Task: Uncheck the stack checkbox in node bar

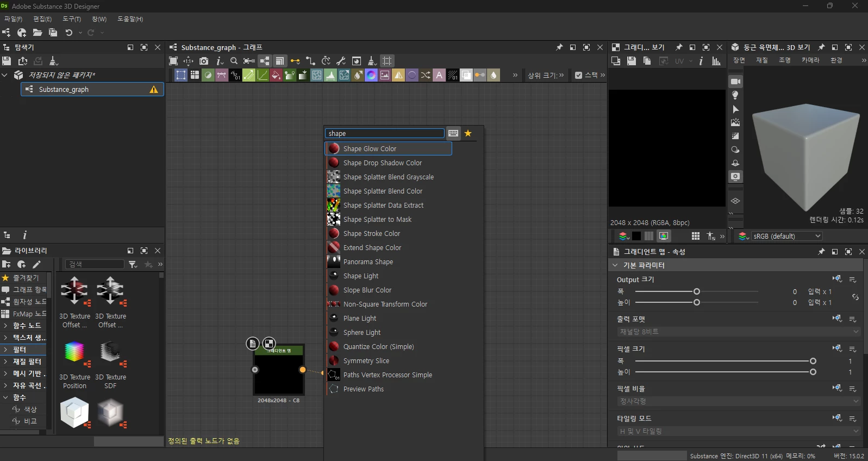Action: click(x=578, y=75)
